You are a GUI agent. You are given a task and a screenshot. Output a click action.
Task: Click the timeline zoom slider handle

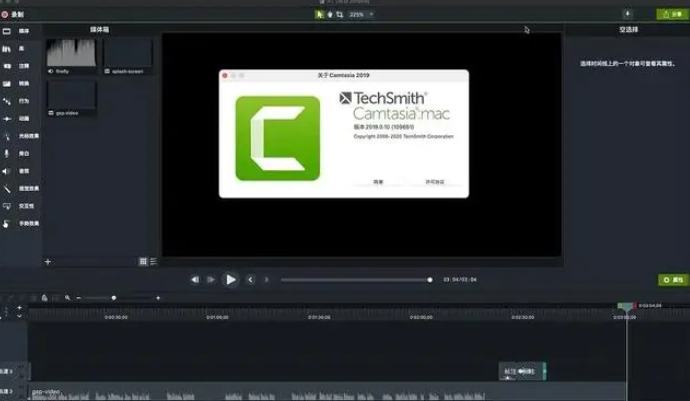[x=113, y=298]
